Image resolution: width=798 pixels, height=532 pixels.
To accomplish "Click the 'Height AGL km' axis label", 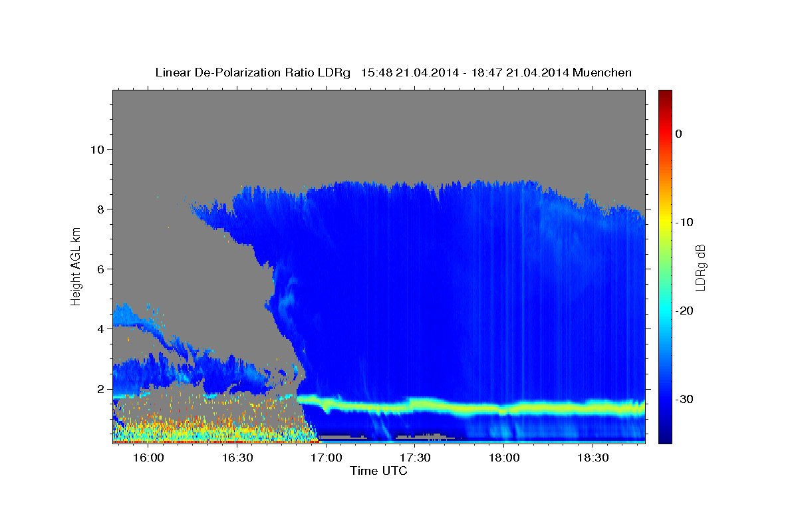I will point(76,267).
